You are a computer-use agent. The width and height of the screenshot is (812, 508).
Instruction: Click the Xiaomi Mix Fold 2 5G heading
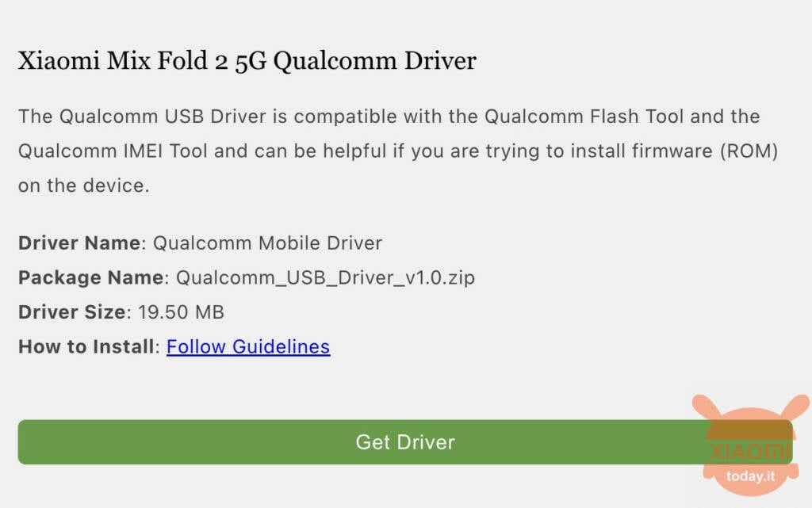(x=247, y=60)
